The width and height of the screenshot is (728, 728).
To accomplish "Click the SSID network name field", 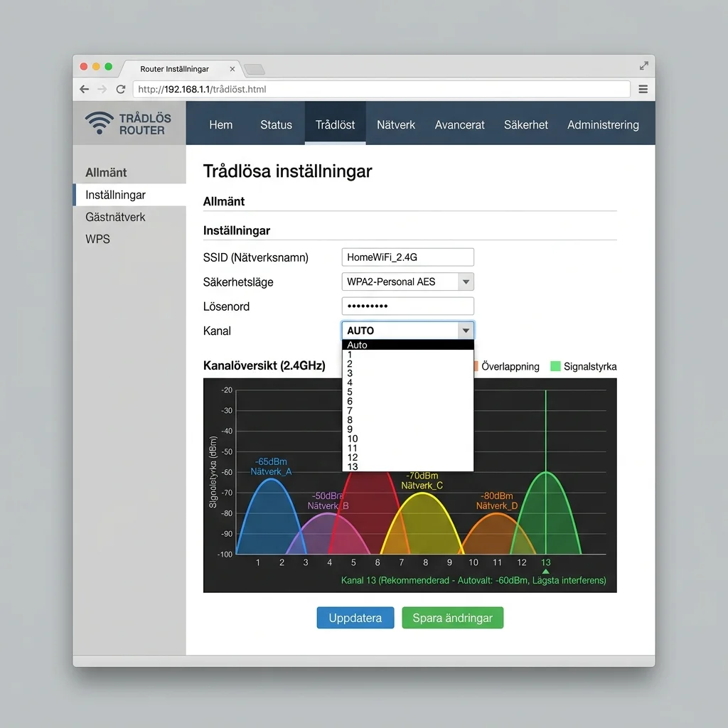I will click(x=407, y=257).
